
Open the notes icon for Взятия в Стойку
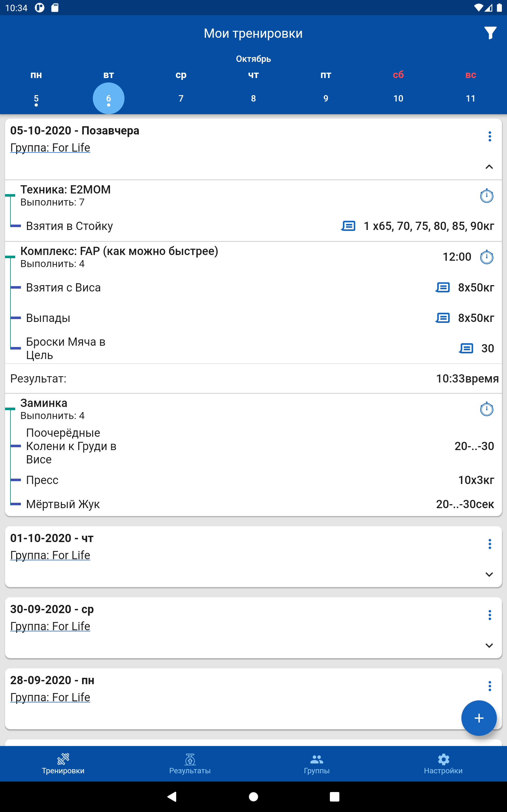tap(348, 226)
